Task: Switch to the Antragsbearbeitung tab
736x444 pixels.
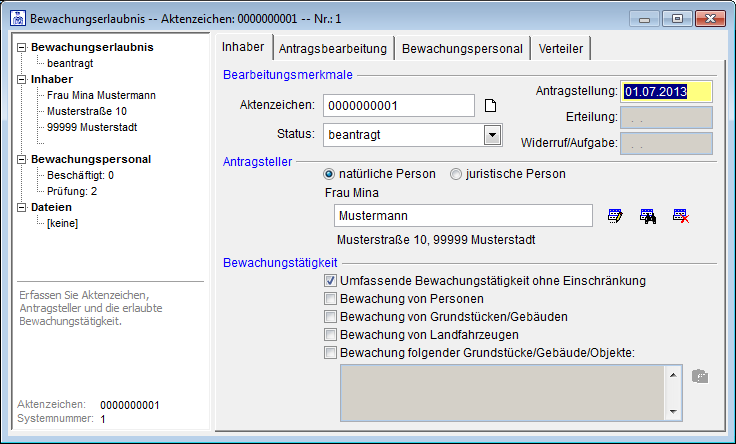Action: [x=334, y=48]
